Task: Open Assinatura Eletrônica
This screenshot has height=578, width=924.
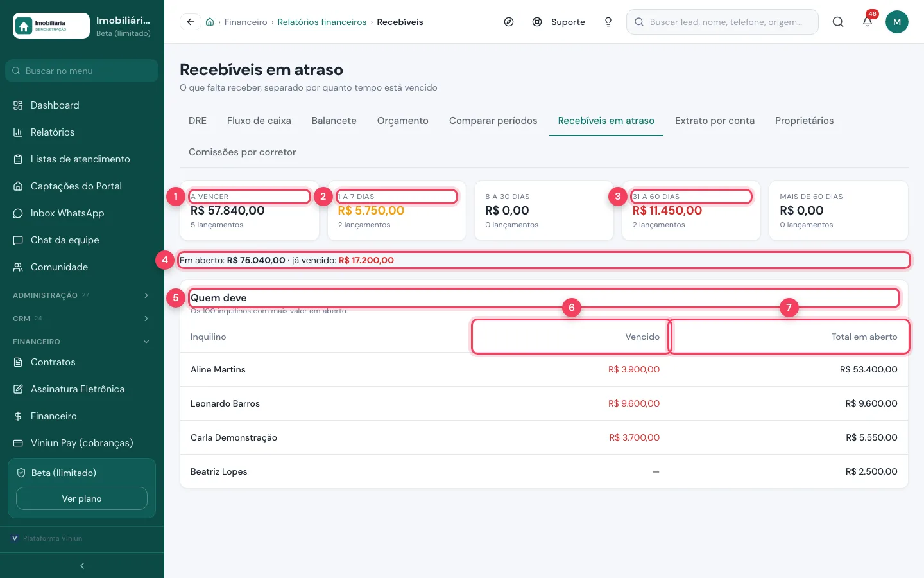Action: [x=82, y=389]
